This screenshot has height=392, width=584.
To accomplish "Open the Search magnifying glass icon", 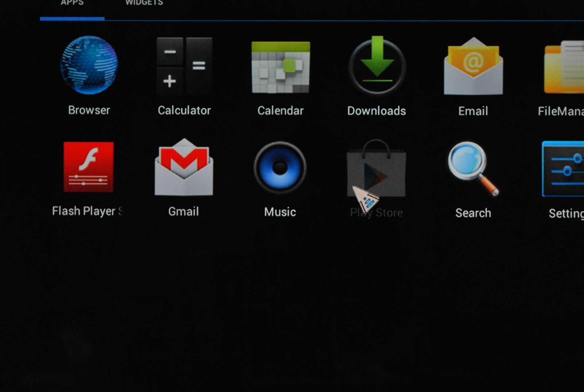I will (x=473, y=169).
